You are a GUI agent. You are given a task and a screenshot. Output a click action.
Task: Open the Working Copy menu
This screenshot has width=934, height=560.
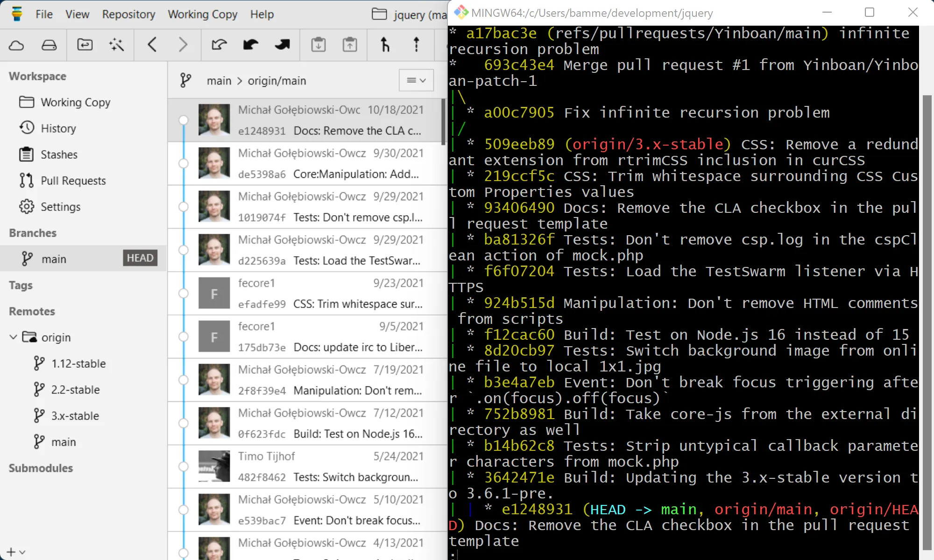click(x=202, y=14)
